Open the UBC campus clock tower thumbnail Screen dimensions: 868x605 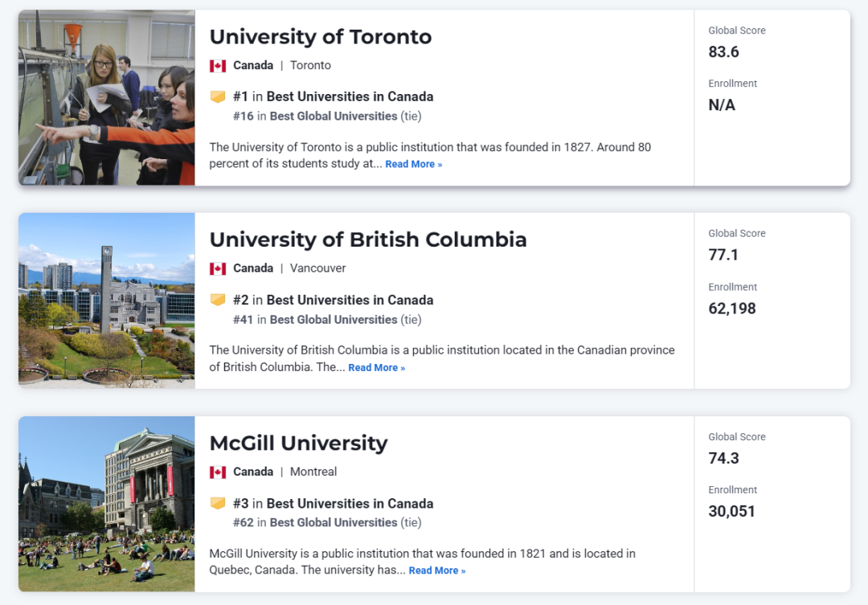(x=107, y=300)
